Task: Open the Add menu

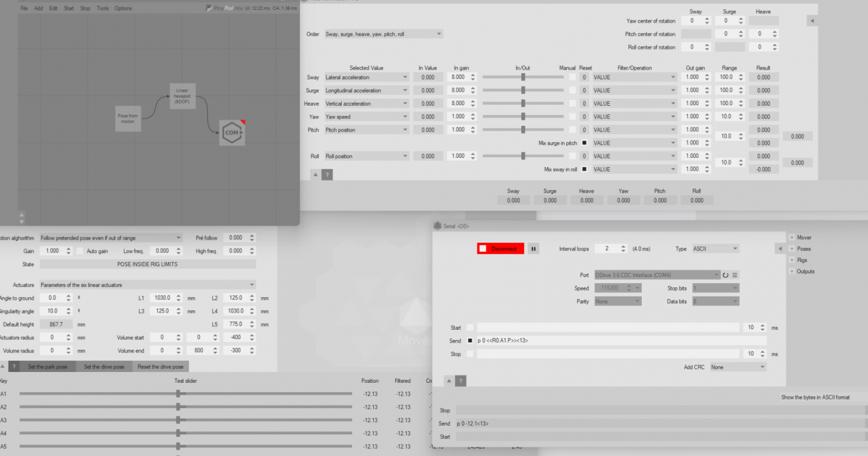Action: coord(39,8)
